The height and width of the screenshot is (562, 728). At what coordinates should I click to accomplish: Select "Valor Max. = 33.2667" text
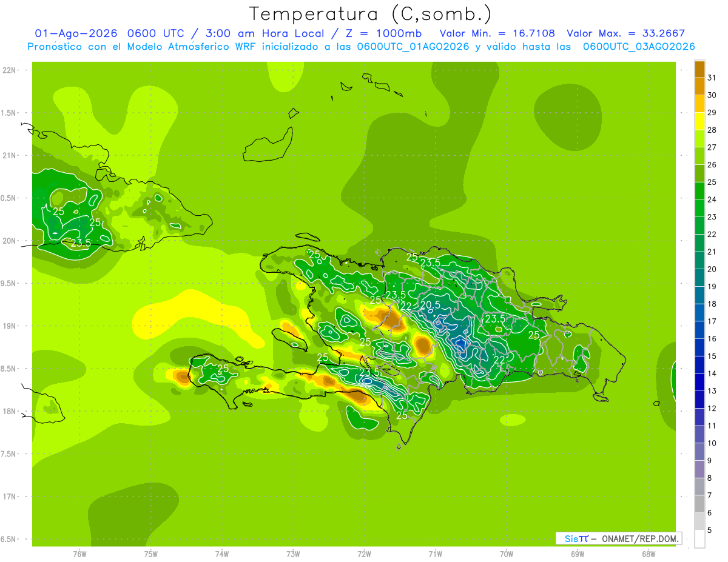point(626,33)
